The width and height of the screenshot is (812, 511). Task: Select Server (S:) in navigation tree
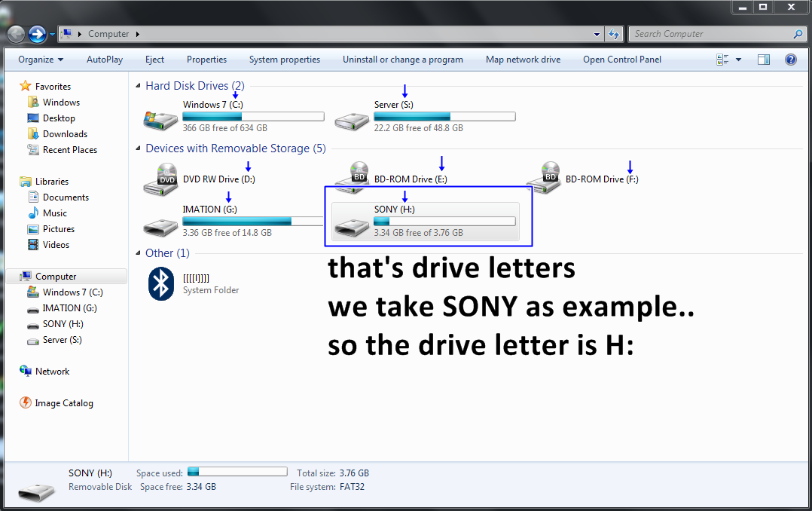[x=62, y=340]
